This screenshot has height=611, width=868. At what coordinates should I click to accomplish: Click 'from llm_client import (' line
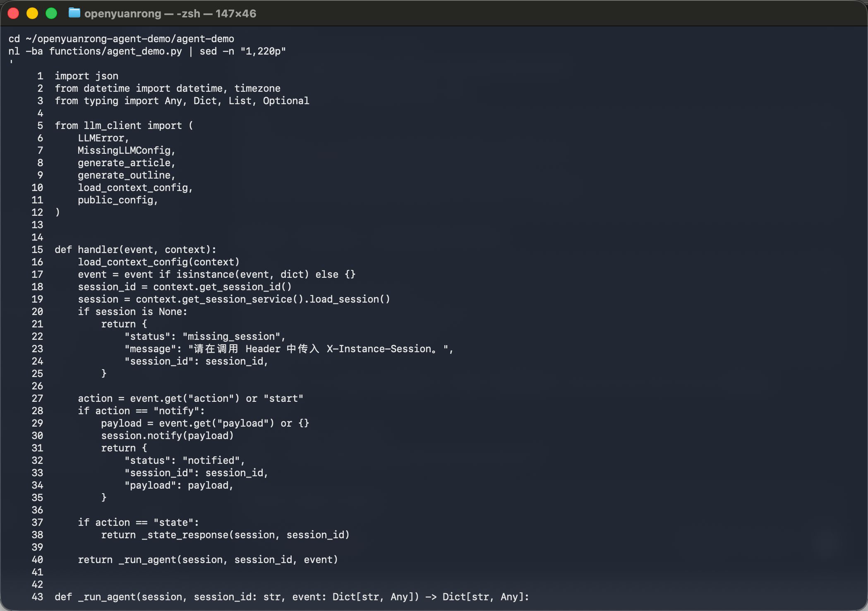coord(124,126)
